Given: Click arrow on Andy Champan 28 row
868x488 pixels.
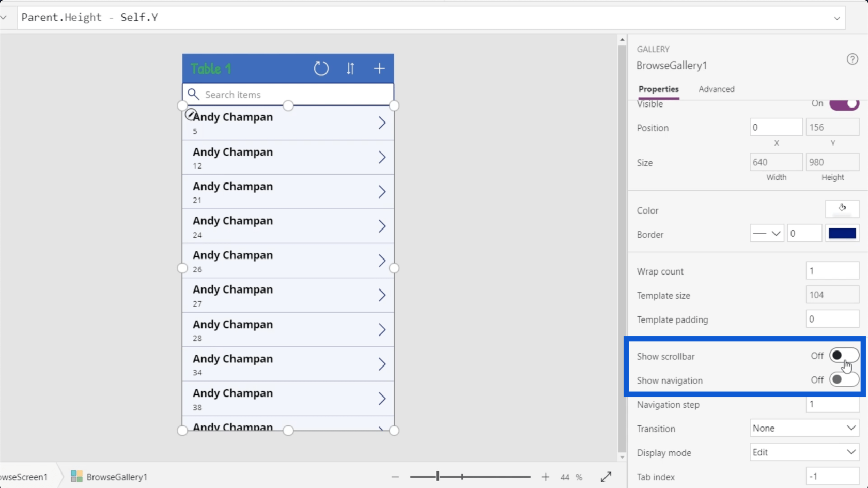Looking at the screenshot, I should tap(382, 330).
